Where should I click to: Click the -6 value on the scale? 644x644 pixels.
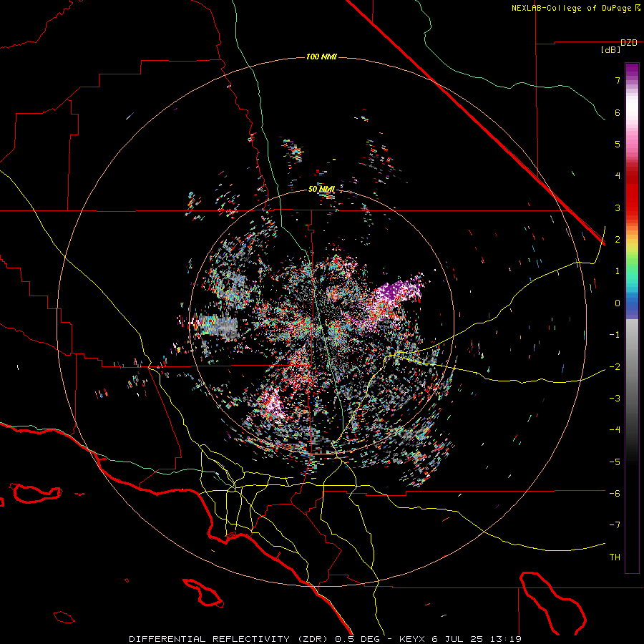coord(615,494)
